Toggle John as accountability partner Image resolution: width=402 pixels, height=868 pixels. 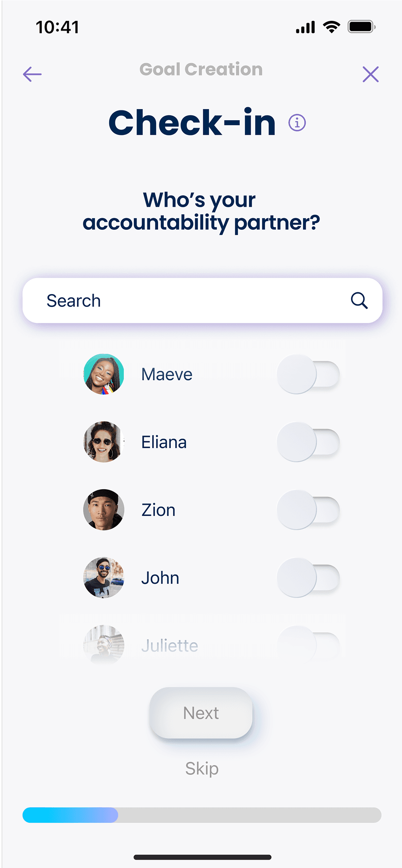pos(308,578)
